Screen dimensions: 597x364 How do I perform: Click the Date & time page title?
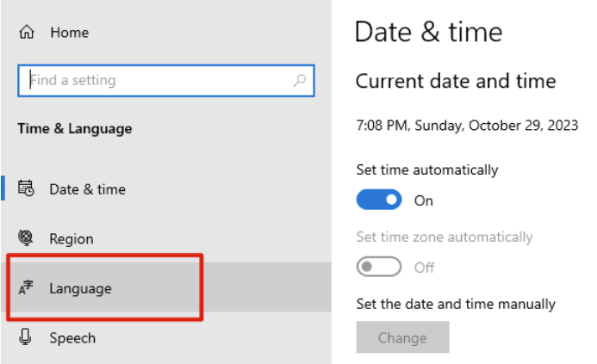429,32
